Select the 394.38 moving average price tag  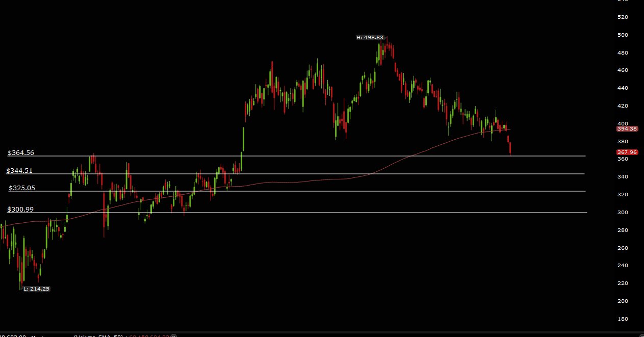[627, 129]
